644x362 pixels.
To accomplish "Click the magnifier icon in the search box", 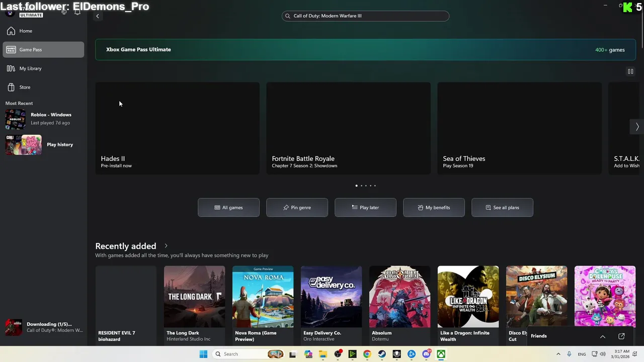I will click(x=288, y=16).
